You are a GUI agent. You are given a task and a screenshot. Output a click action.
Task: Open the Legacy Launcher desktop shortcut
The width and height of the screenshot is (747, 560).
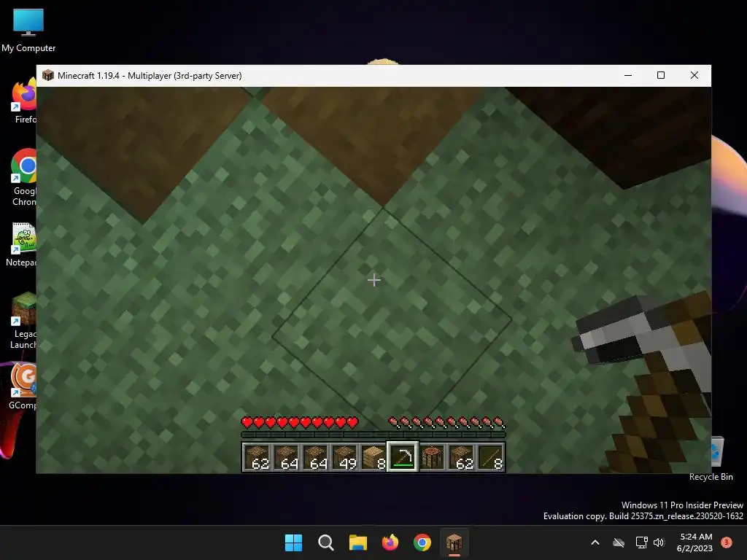tap(23, 321)
